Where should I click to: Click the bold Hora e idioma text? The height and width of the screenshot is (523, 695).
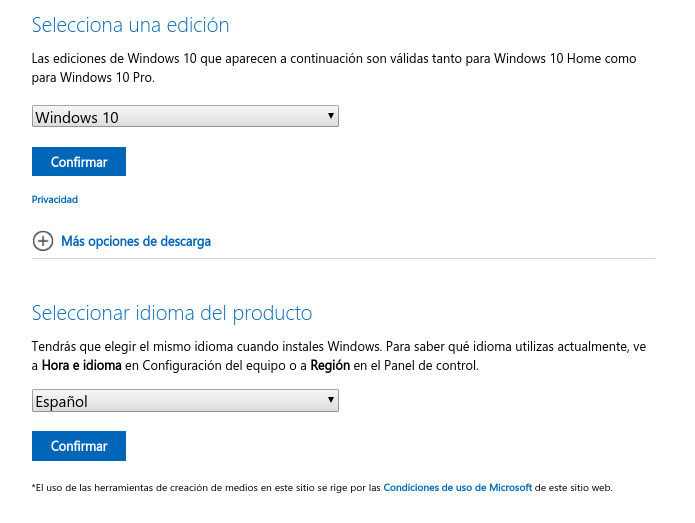pyautogui.click(x=82, y=366)
